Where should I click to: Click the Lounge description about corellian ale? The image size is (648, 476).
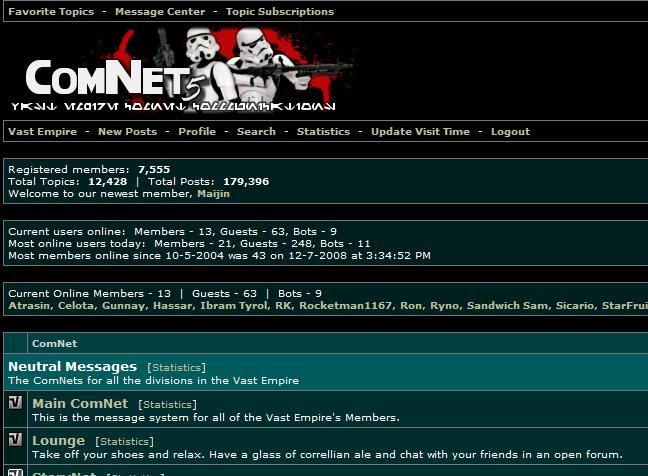[327, 455]
